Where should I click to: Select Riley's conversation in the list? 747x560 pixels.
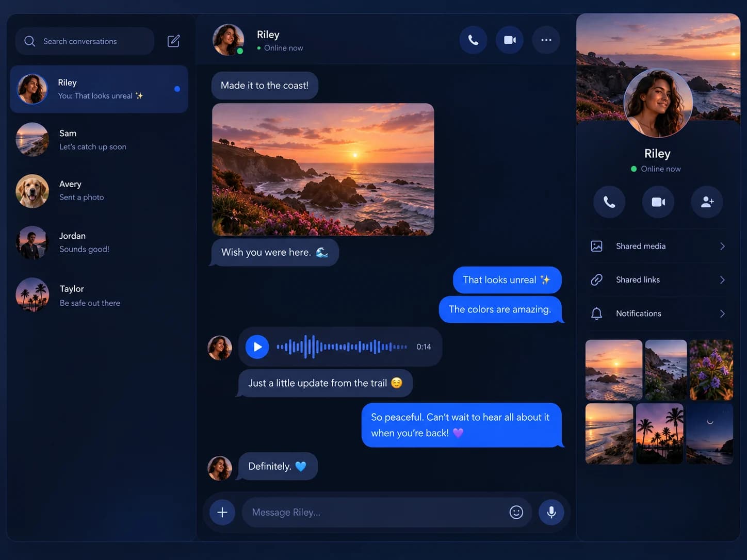99,89
